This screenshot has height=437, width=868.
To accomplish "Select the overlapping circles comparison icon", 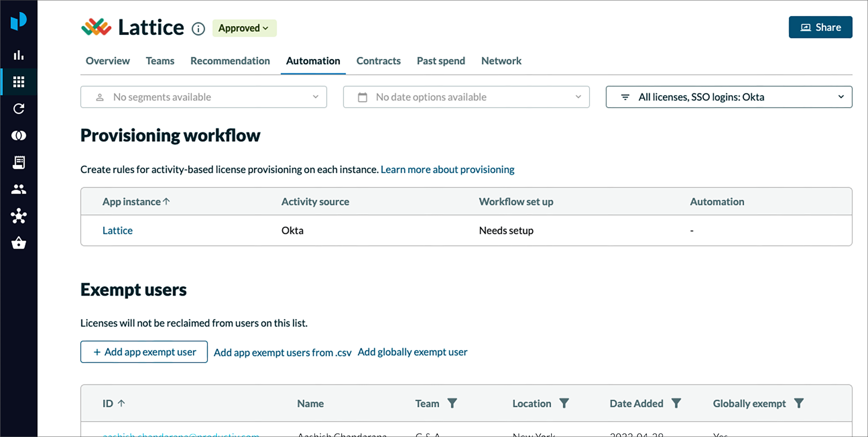I will pyautogui.click(x=18, y=136).
